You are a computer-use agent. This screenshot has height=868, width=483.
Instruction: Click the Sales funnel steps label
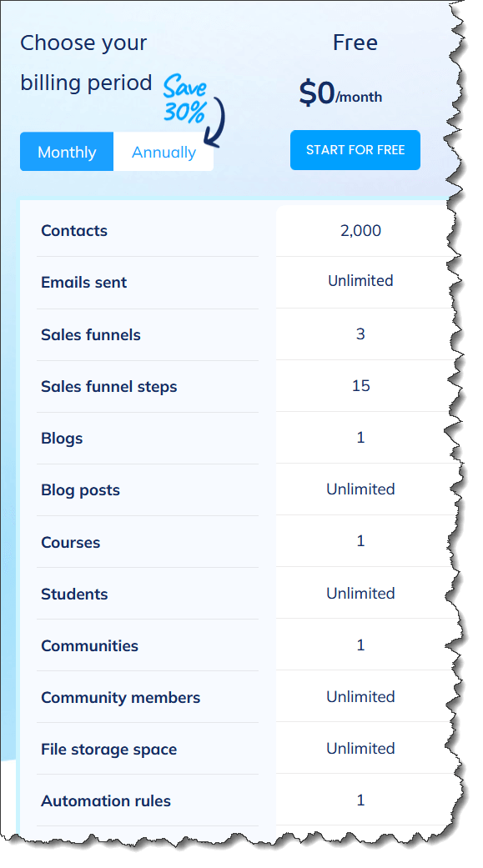coord(109,386)
